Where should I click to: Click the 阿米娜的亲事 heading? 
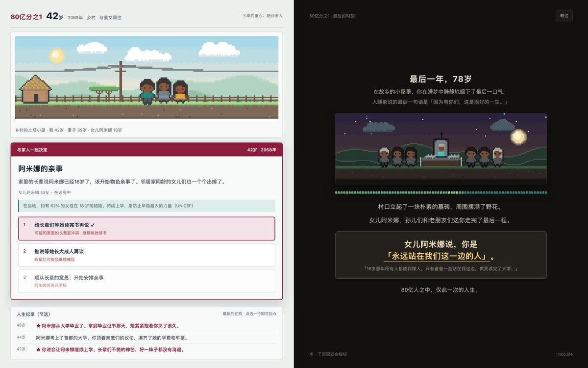(41, 169)
